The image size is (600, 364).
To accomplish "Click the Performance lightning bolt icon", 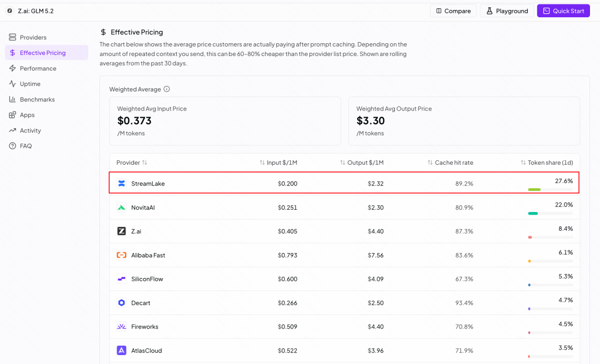I will (12, 68).
